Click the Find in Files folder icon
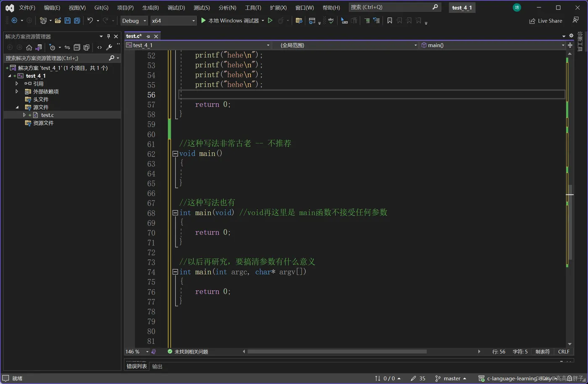The height and width of the screenshot is (384, 588). pyautogui.click(x=299, y=21)
